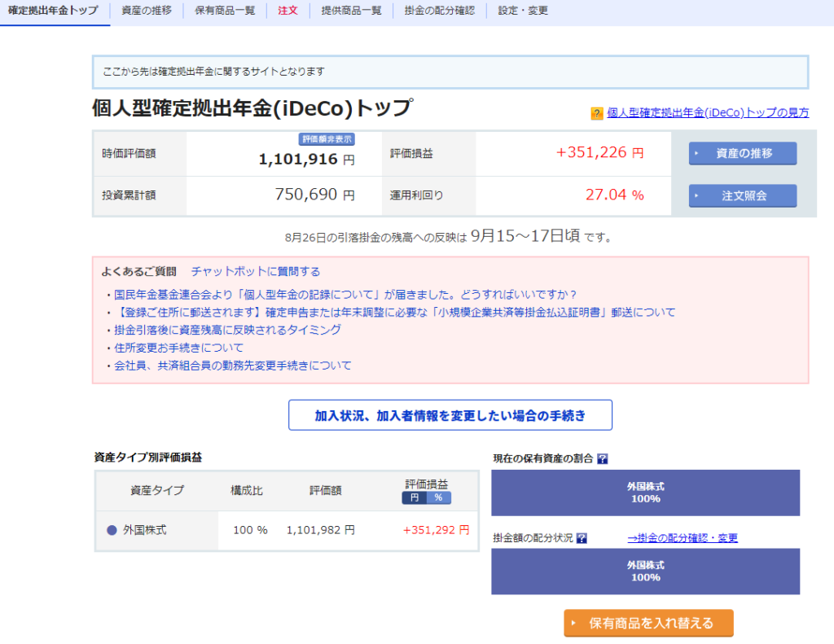Open チャットボットに質問する link
This screenshot has height=644, width=834.
tap(256, 272)
